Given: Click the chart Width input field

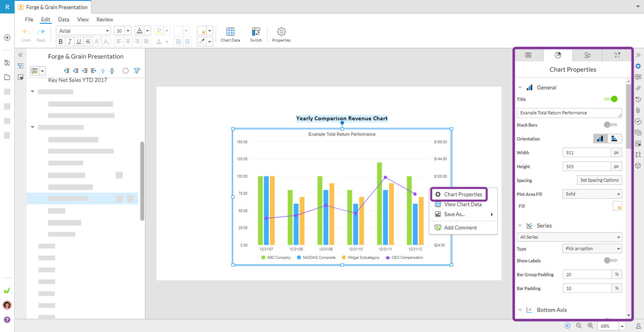Looking at the screenshot, I should click(x=587, y=152).
